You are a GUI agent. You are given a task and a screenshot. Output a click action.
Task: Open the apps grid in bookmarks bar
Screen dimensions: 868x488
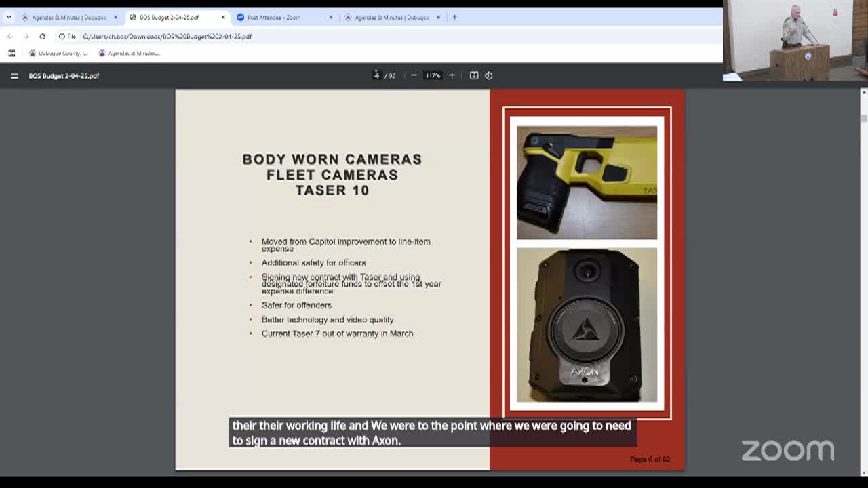tap(12, 53)
